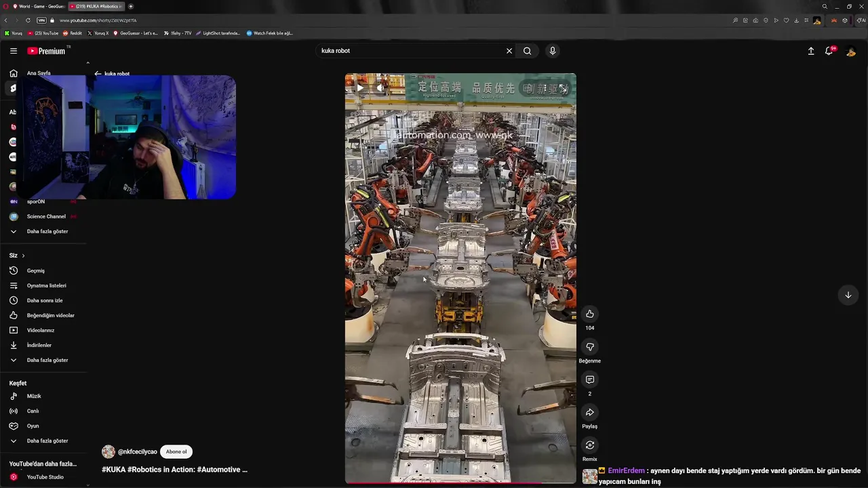This screenshot has width=868, height=488.
Task: Open EmirErdem chat username
Action: click(x=627, y=470)
